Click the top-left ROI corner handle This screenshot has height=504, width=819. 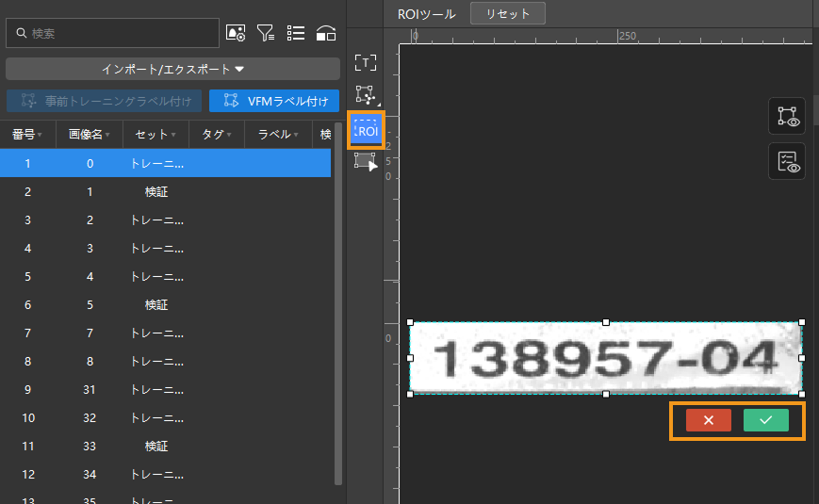tap(410, 322)
